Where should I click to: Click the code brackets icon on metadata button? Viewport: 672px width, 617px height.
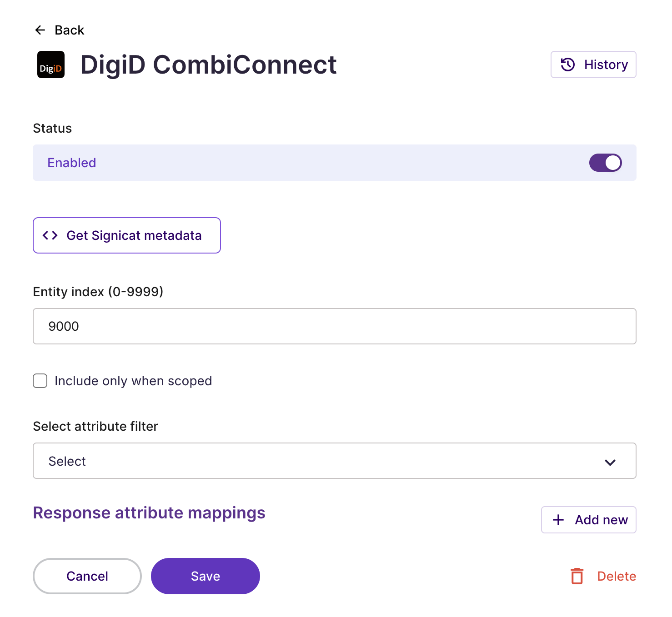(50, 235)
